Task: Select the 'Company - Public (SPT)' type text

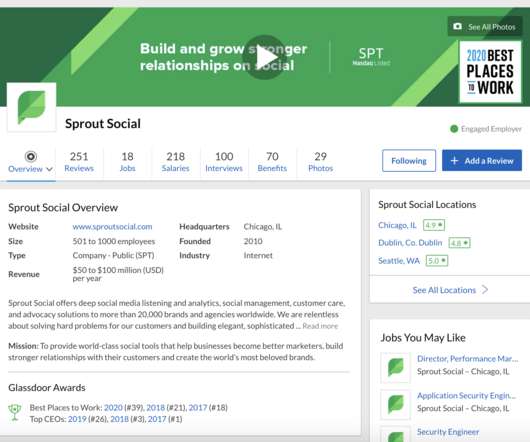Action: point(113,255)
